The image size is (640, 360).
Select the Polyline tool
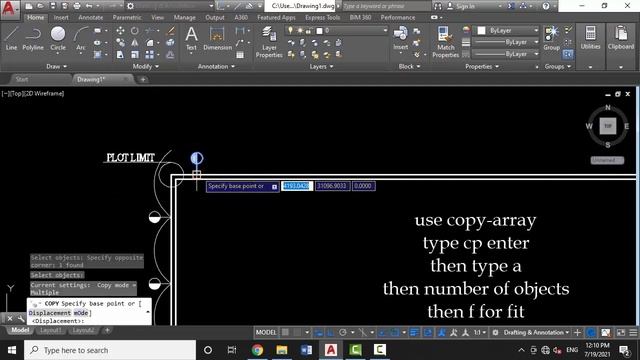(x=33, y=38)
